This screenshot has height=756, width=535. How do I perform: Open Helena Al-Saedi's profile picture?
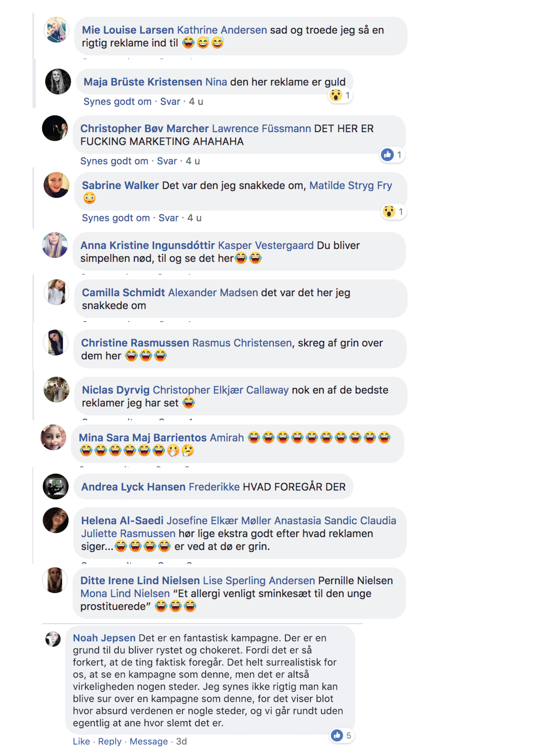pyautogui.click(x=56, y=520)
